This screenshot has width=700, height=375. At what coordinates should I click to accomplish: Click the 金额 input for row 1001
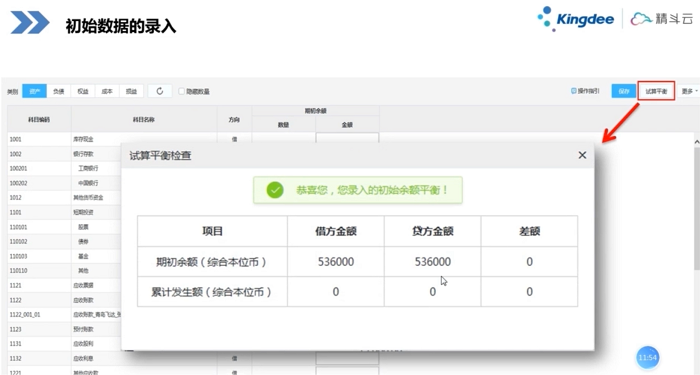click(347, 139)
